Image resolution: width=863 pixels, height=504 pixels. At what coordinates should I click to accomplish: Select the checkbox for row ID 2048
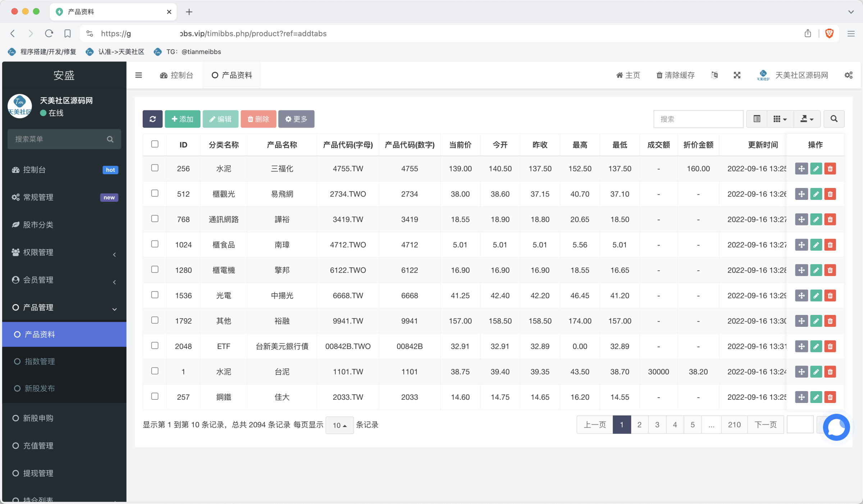[x=155, y=345]
